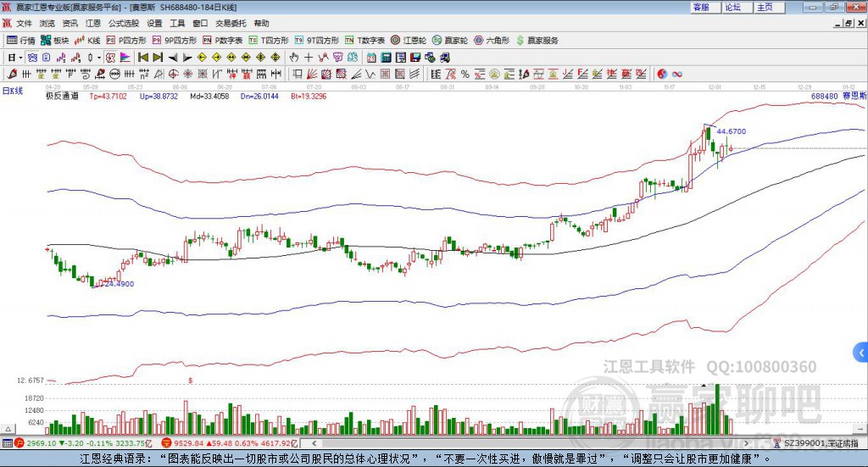Click the blue side-panel collapse arrow

tap(861, 353)
